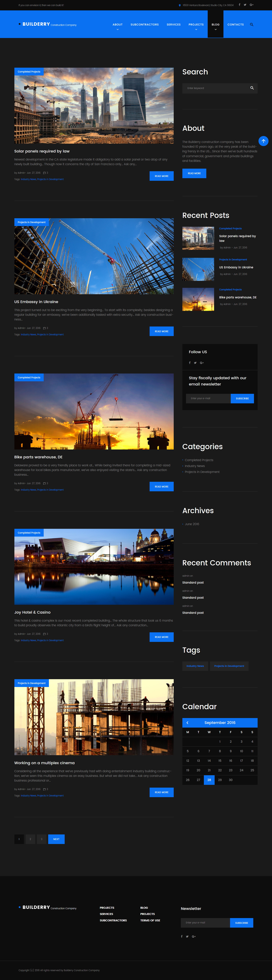Image resolution: width=272 pixels, height=980 pixels.
Task: Click Twitter icon in Follow US box
Action: (195, 363)
